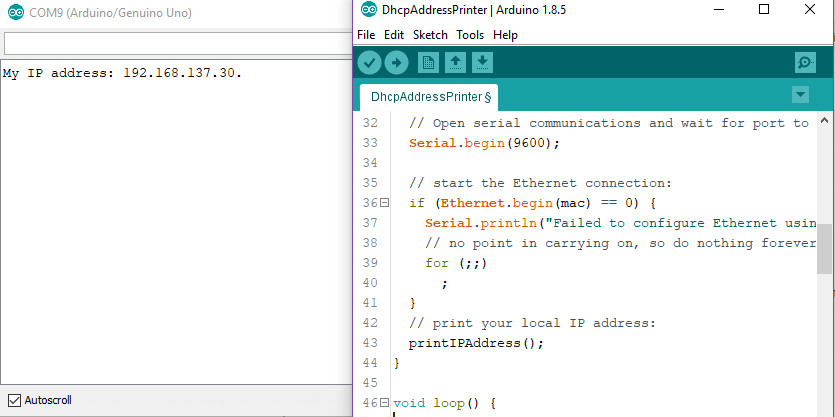
Task: Click the '// print your local IP address:' comment
Action: pyautogui.click(x=533, y=323)
